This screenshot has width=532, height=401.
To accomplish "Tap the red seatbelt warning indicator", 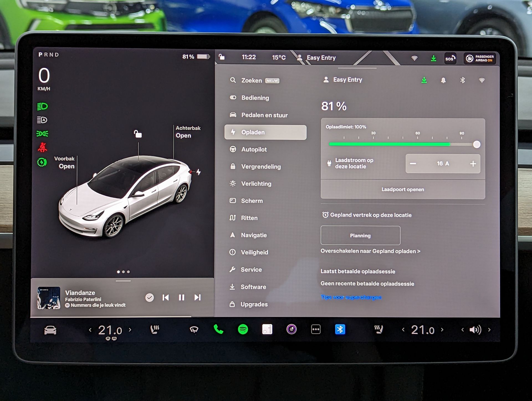I will coord(42,148).
